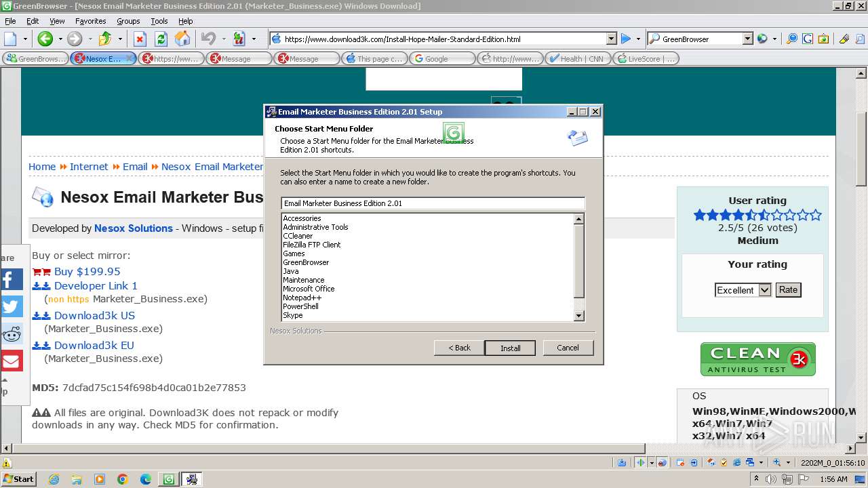Switch to the LiveScore tab
This screenshot has width=868, height=488.
(x=645, y=58)
